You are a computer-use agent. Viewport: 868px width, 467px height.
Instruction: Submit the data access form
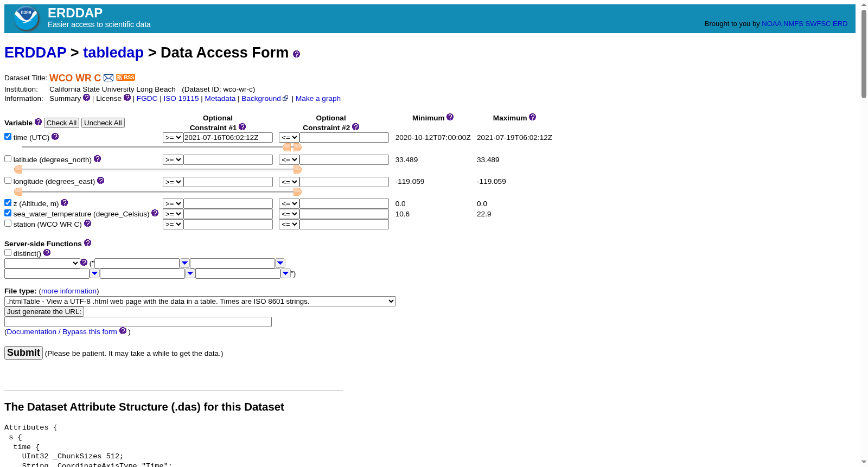point(23,353)
